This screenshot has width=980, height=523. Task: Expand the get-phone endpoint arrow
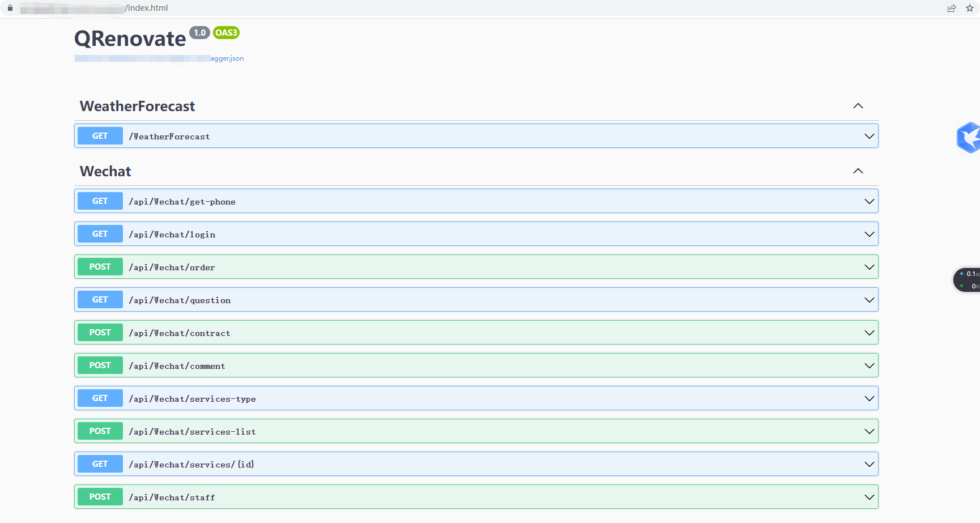tap(870, 201)
